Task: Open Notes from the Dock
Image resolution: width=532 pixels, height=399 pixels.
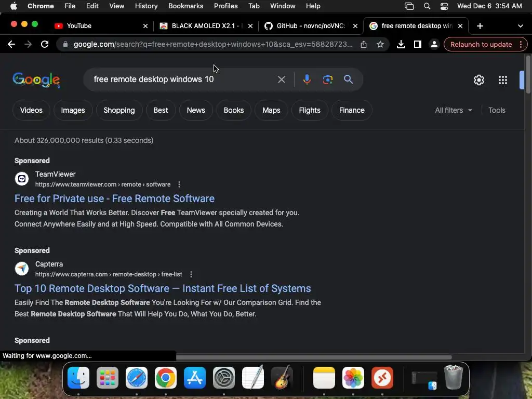Action: pyautogui.click(x=324, y=378)
